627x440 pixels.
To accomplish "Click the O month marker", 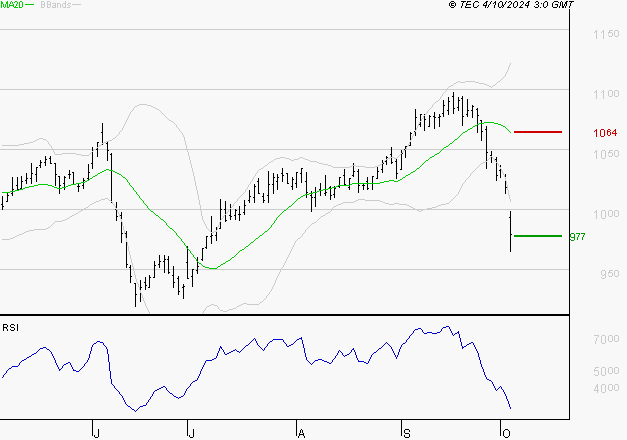I will (506, 434).
